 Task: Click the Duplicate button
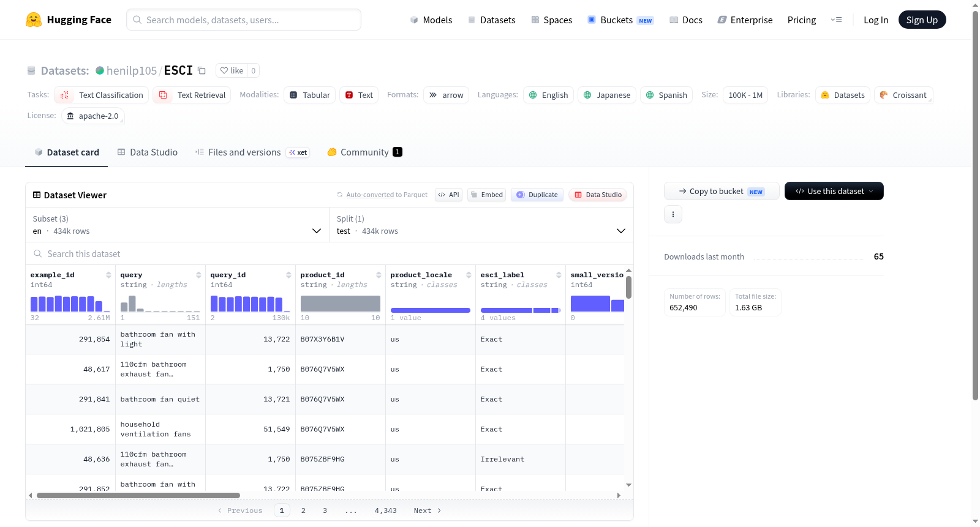[x=537, y=195]
